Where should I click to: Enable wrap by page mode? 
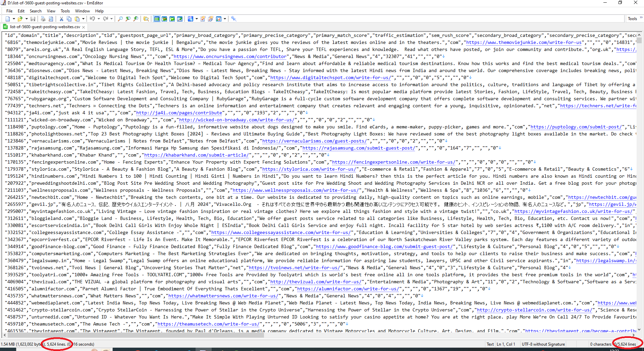[180, 18]
